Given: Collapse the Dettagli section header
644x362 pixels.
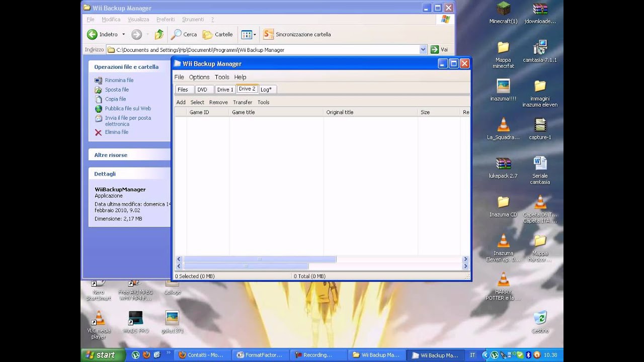Looking at the screenshot, I should click(x=129, y=173).
